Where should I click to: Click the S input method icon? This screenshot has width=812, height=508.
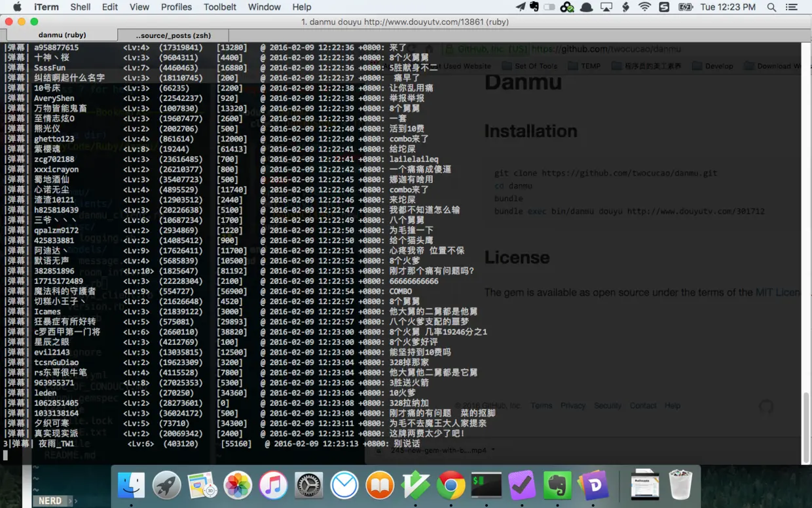pos(664,7)
